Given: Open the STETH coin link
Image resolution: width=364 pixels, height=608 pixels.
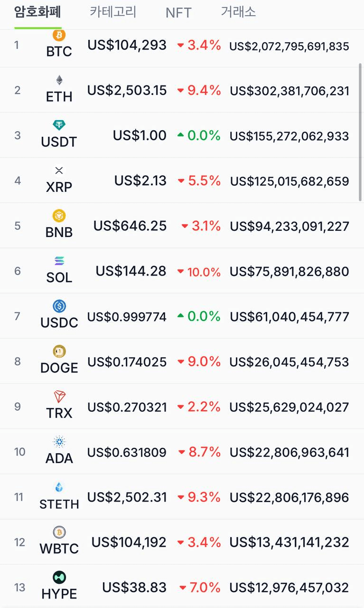Looking at the screenshot, I should point(59,503).
